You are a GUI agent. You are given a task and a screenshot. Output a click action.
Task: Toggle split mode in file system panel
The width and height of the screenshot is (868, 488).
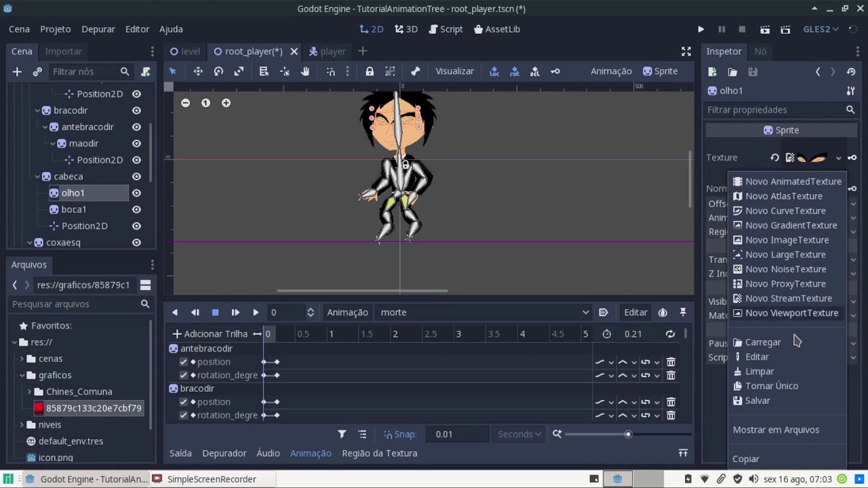145,285
